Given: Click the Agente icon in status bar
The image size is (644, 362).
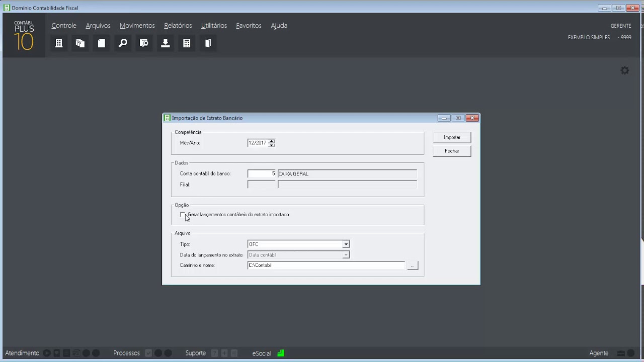Looking at the screenshot, I should pos(621,353).
